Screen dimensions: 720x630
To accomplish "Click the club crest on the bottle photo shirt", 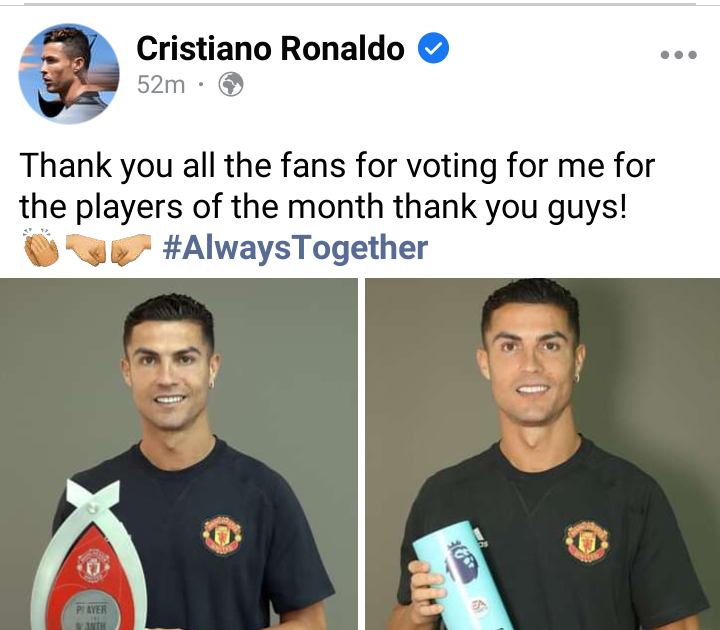I will click(x=586, y=542).
